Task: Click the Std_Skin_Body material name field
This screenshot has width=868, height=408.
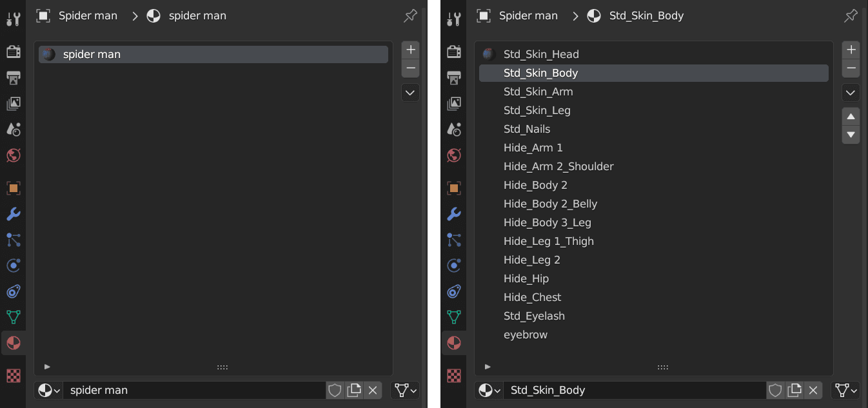Action: point(635,390)
